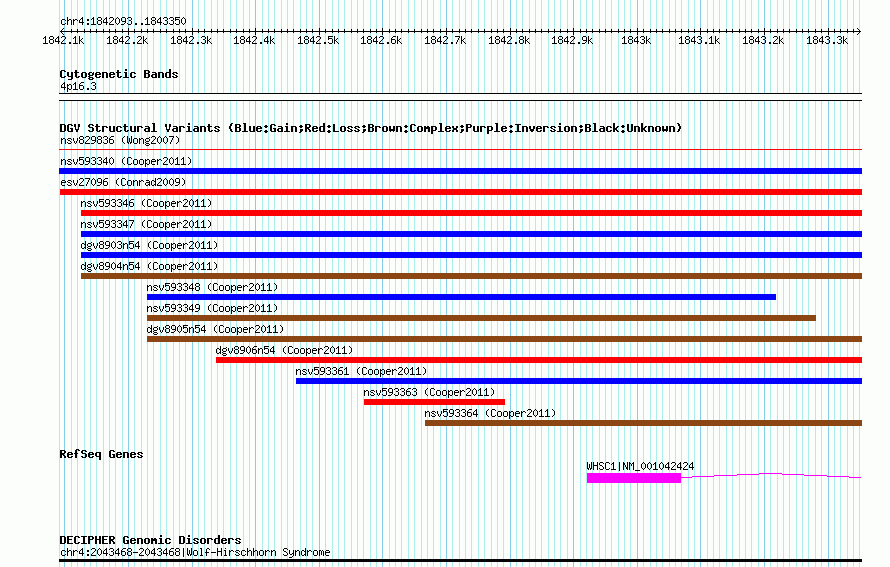Select the short red nsv593363 loss bar
The width and height of the screenshot is (890, 567).
(x=434, y=402)
